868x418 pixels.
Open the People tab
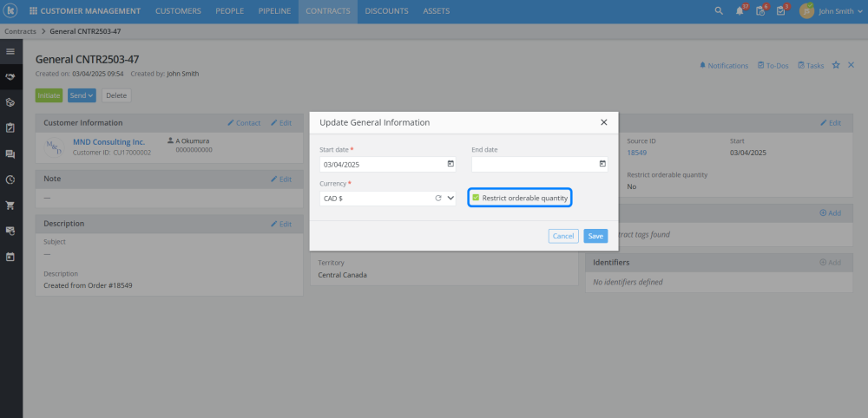coord(230,11)
